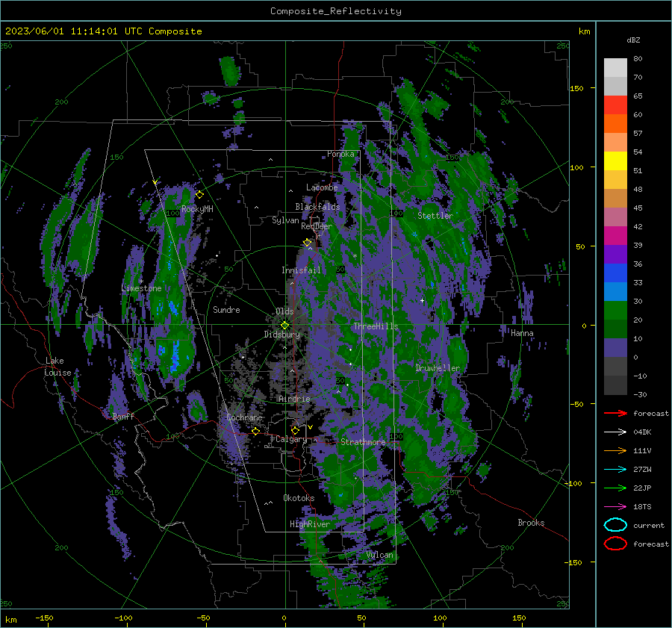
Task: Click the Stettler city label
Action: click(435, 216)
